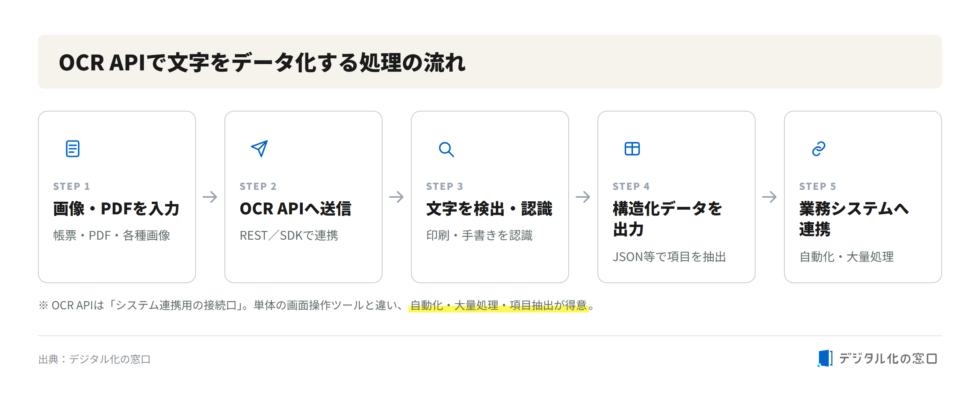980x405 pixels.
Task: Click the blue door logo icon
Action: (825, 358)
